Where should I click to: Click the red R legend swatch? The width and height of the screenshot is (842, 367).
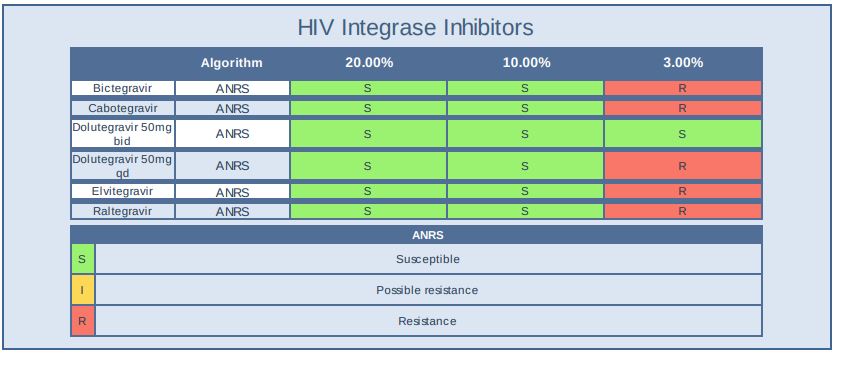coord(83,321)
